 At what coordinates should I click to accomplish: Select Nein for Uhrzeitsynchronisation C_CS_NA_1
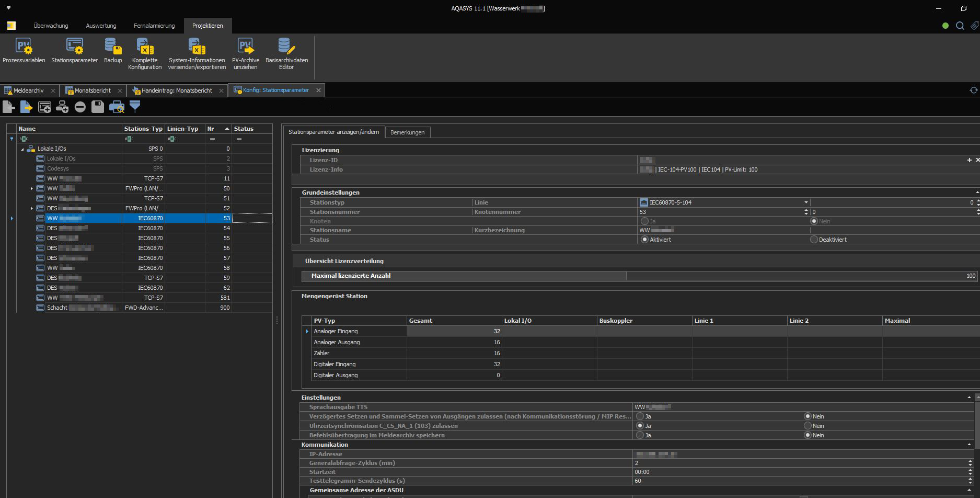point(808,426)
